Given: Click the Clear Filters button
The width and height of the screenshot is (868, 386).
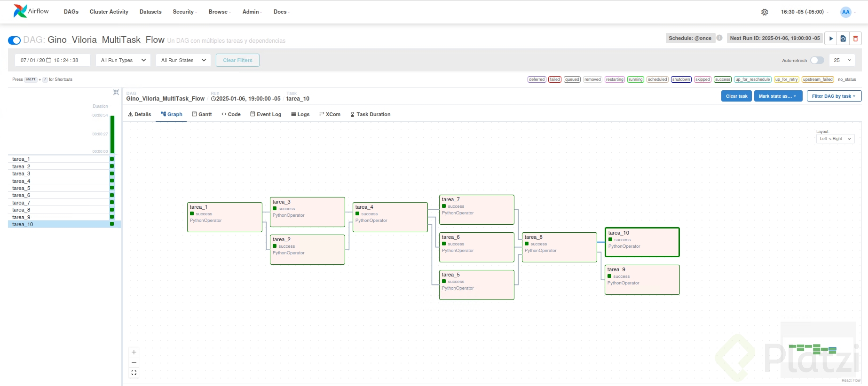Looking at the screenshot, I should click(x=237, y=60).
